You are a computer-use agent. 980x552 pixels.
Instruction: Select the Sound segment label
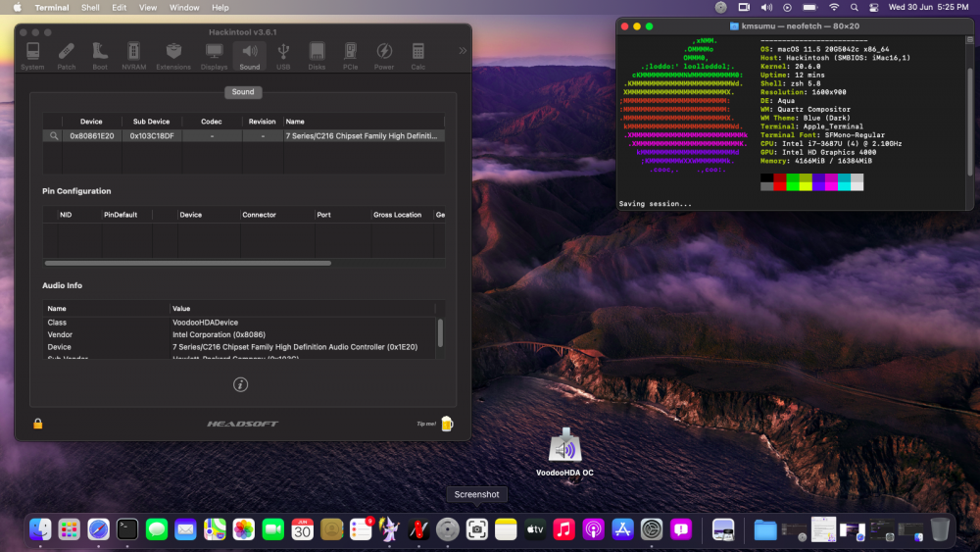coord(243,92)
